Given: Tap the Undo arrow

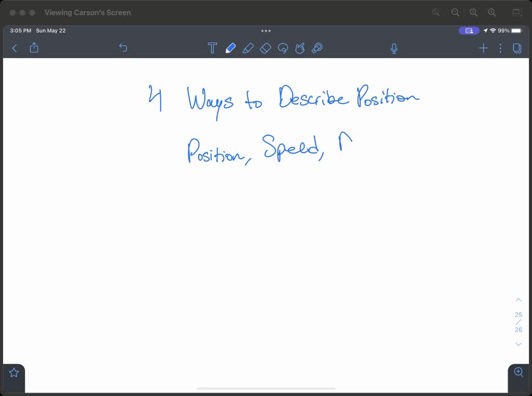Looking at the screenshot, I should click(123, 47).
